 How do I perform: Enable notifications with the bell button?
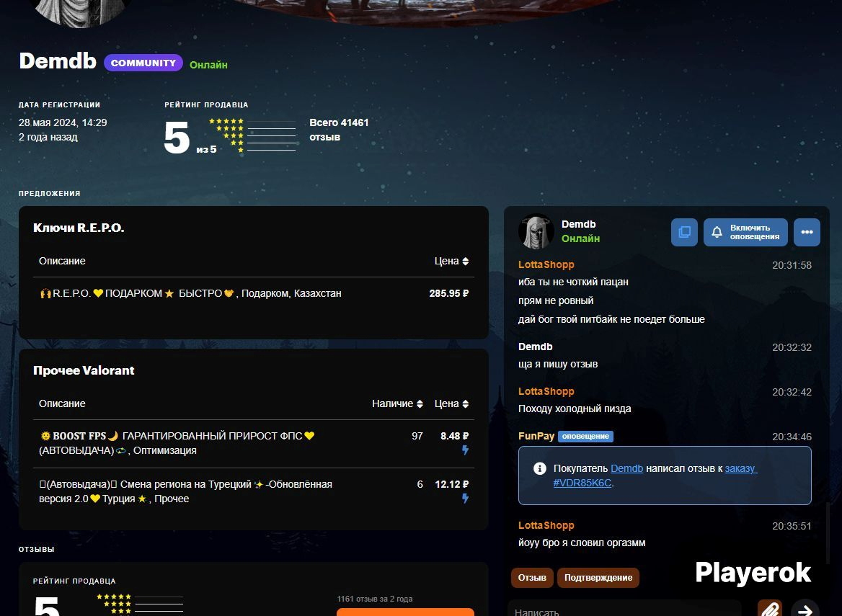pos(745,232)
